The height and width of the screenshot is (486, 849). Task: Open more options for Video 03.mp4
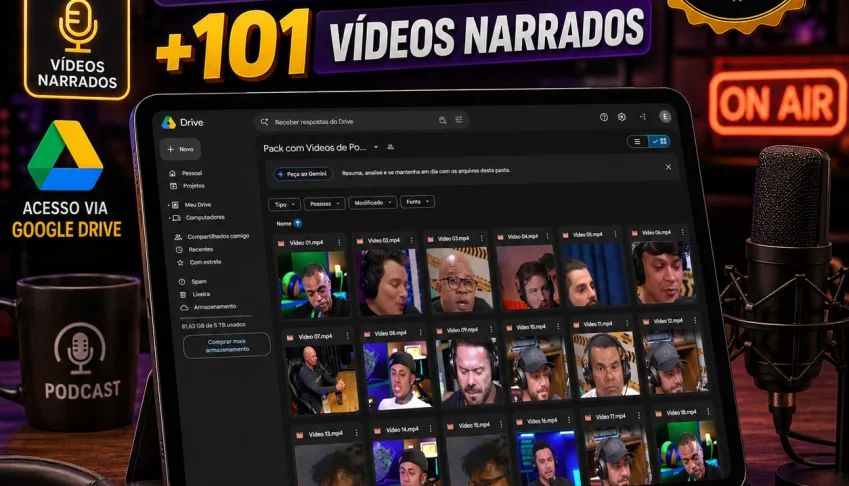coord(481,238)
